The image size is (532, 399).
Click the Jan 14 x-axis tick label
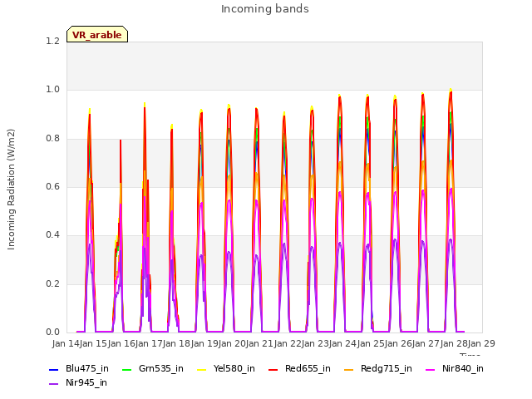(66, 343)
